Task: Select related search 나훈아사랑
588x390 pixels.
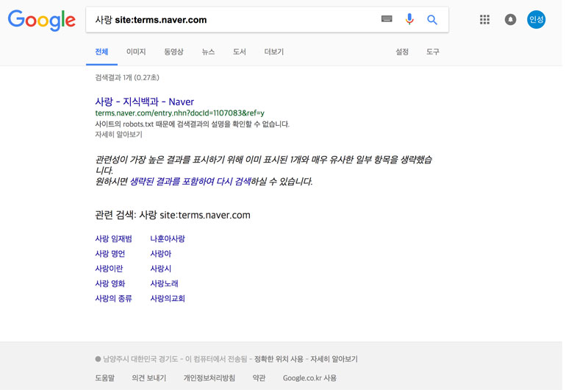Action: tap(168, 238)
